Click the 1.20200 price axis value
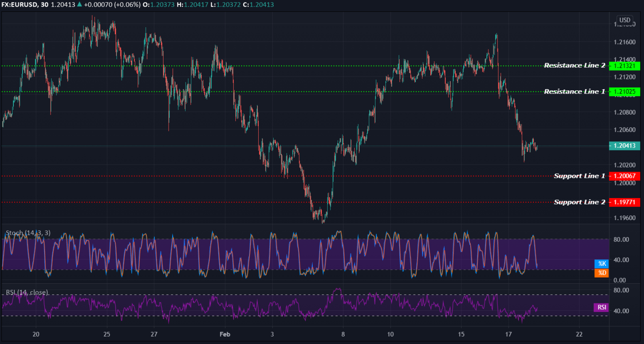644x344 pixels. [625, 165]
